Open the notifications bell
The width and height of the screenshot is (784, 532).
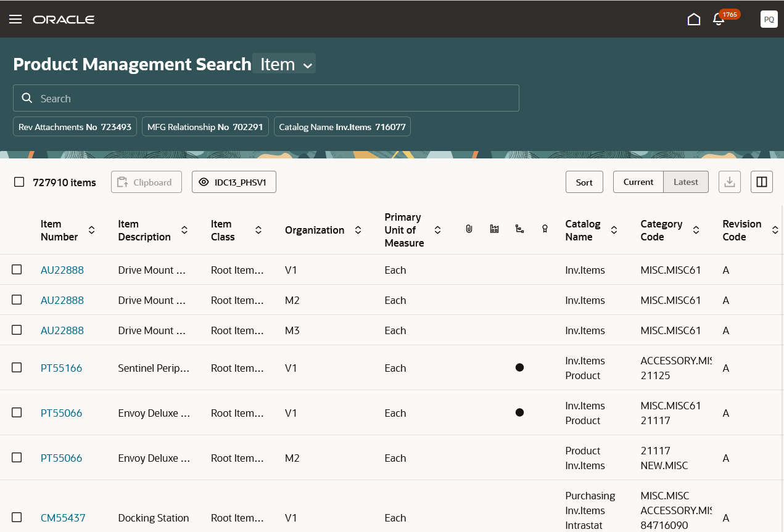pyautogui.click(x=719, y=19)
